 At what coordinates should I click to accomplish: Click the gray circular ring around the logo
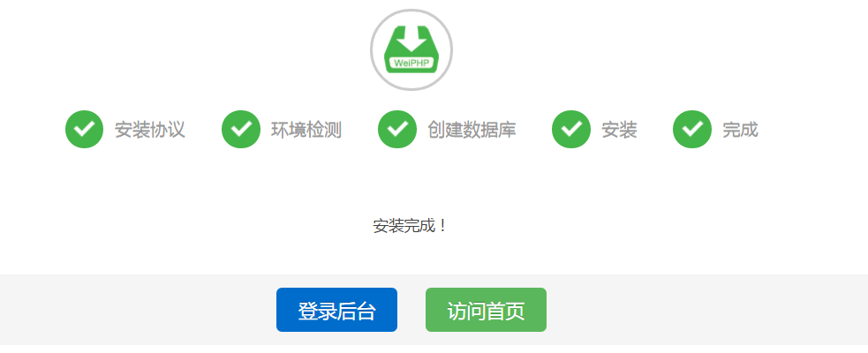411,11
